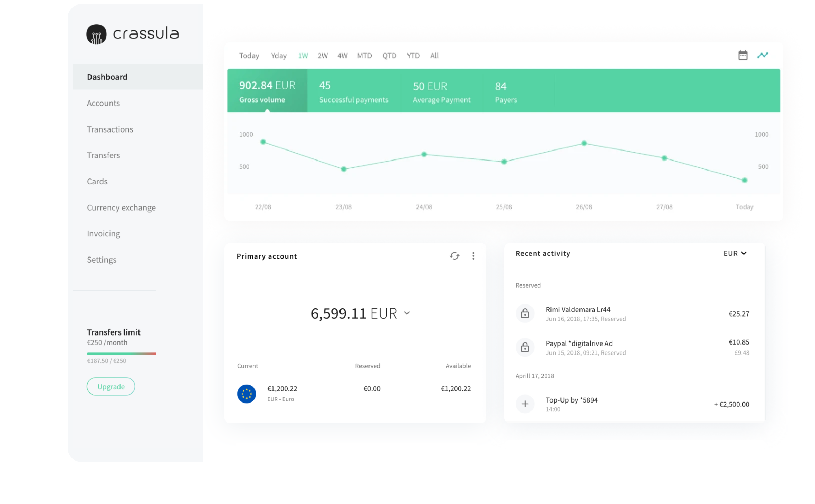Click the Crassula logo icon
The height and width of the screenshot is (504, 815).
(96, 34)
